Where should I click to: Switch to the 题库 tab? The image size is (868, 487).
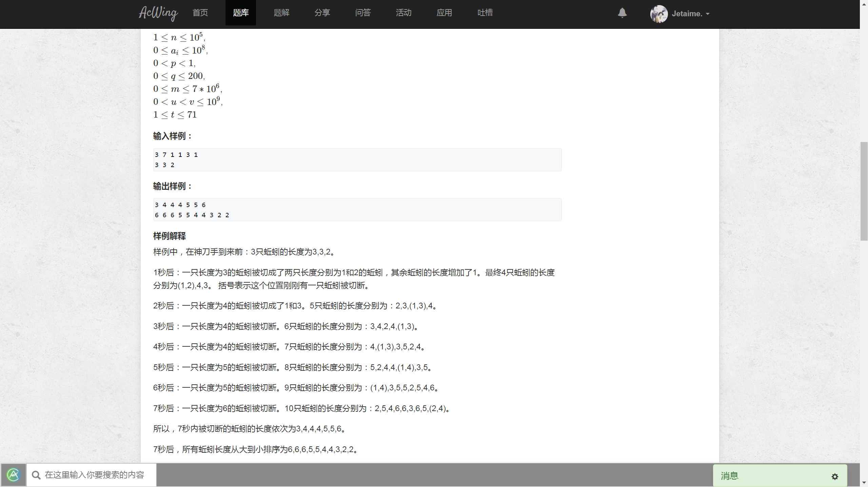pos(240,13)
